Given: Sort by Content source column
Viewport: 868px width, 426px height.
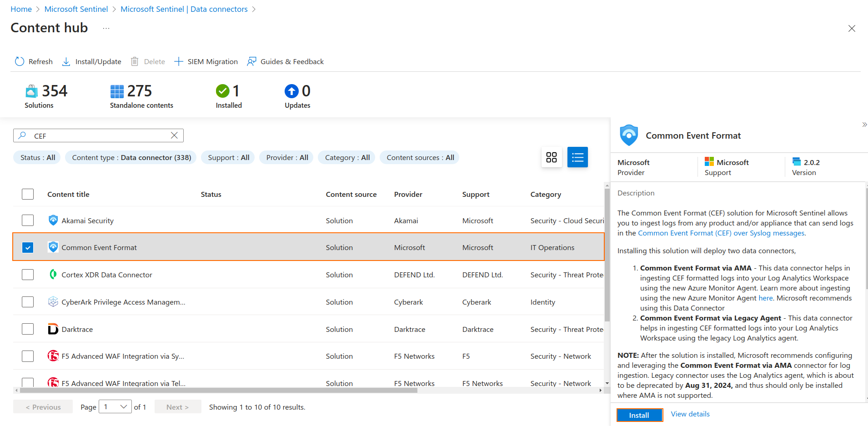Looking at the screenshot, I should [x=351, y=194].
